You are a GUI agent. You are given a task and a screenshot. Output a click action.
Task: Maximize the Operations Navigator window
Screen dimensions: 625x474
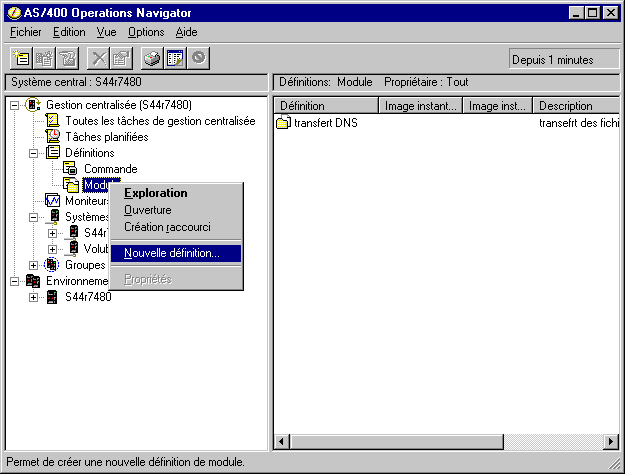593,13
